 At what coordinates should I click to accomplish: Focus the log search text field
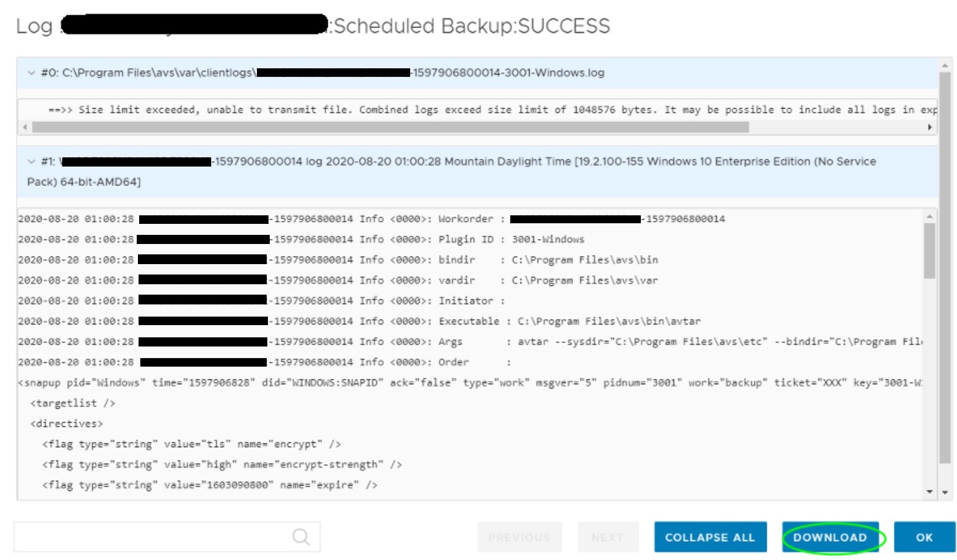tap(153, 537)
